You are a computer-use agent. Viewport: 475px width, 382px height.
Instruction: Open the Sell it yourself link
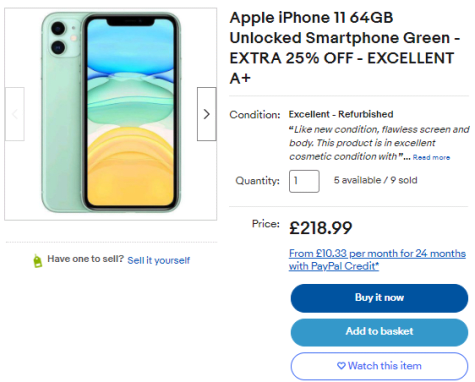click(x=159, y=260)
